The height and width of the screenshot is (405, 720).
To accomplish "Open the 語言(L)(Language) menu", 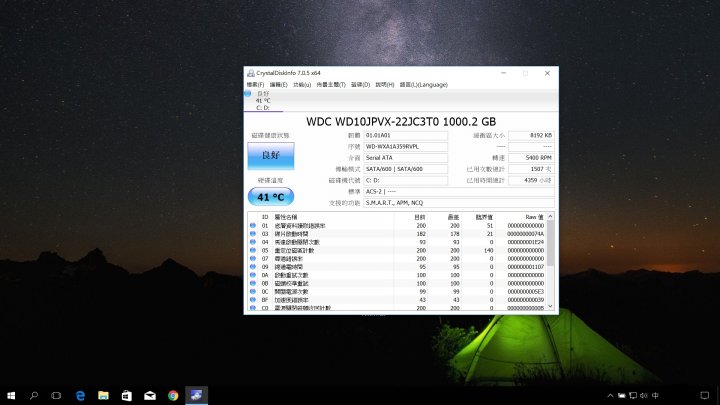I will (x=423, y=85).
